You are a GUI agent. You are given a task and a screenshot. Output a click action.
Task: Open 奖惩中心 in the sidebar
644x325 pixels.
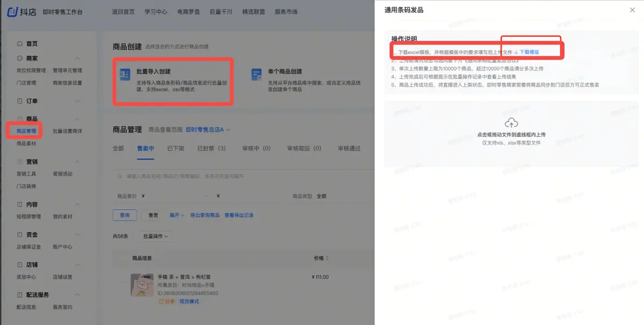[x=26, y=277]
